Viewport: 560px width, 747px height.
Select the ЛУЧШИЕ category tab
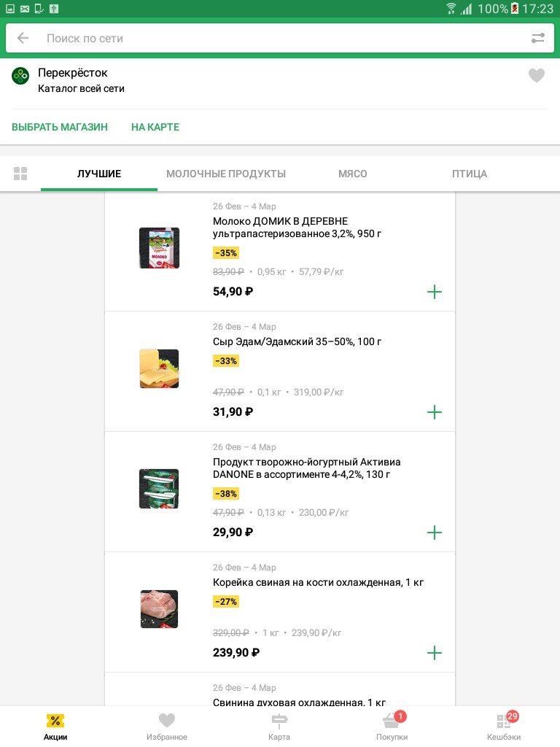pos(99,174)
